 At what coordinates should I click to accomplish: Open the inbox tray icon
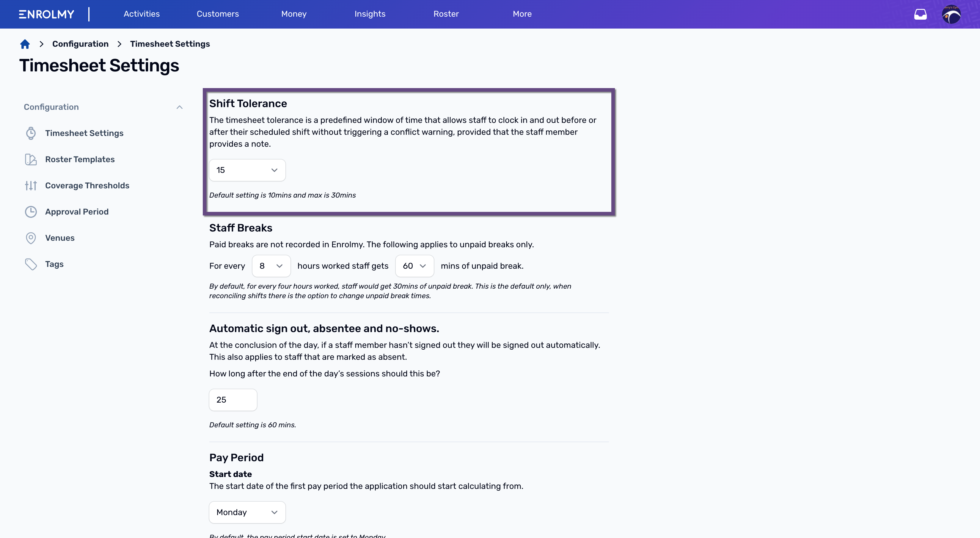tap(920, 15)
